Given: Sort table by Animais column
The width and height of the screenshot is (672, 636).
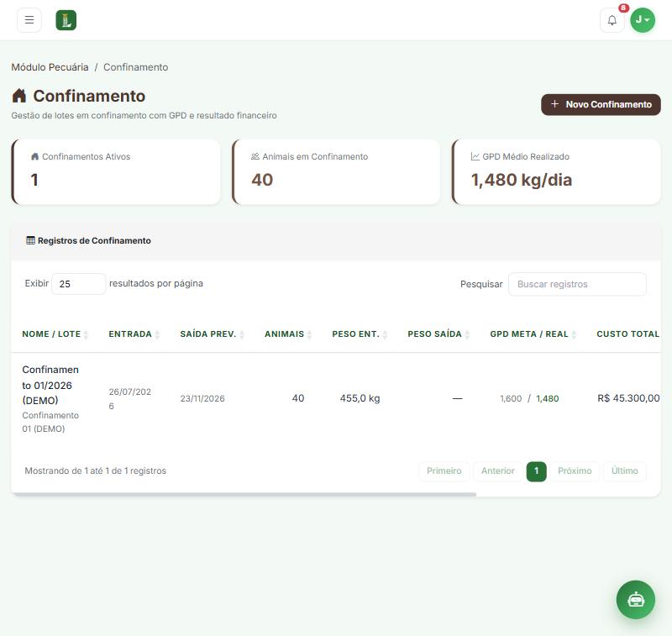Looking at the screenshot, I should (x=287, y=334).
